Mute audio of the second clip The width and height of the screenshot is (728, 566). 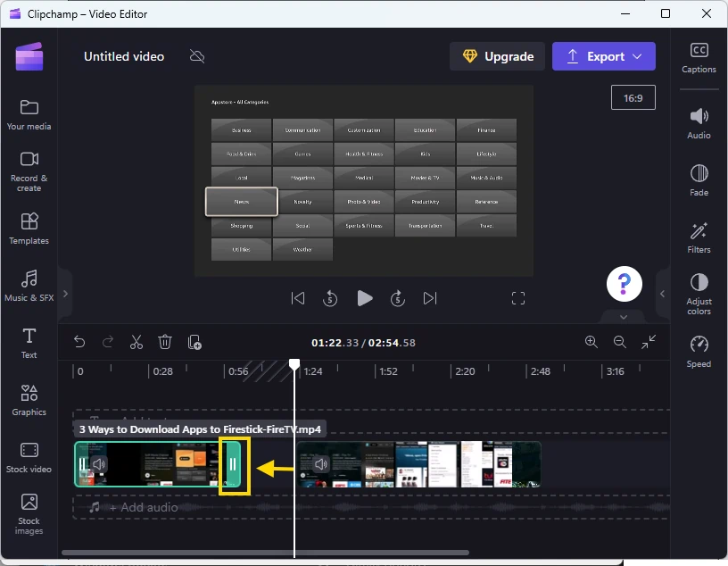(321, 463)
